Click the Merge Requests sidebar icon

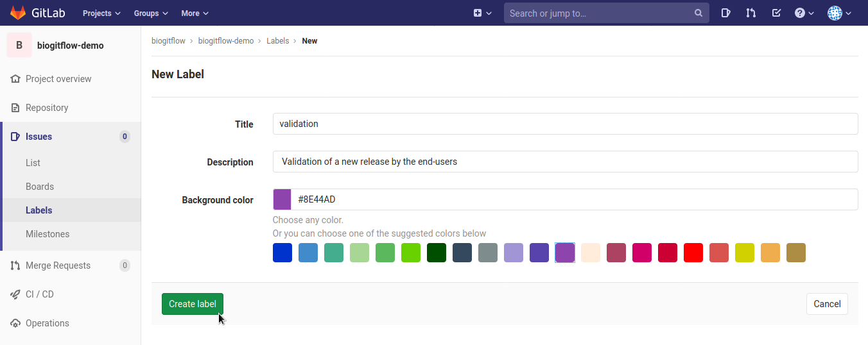(x=15, y=265)
